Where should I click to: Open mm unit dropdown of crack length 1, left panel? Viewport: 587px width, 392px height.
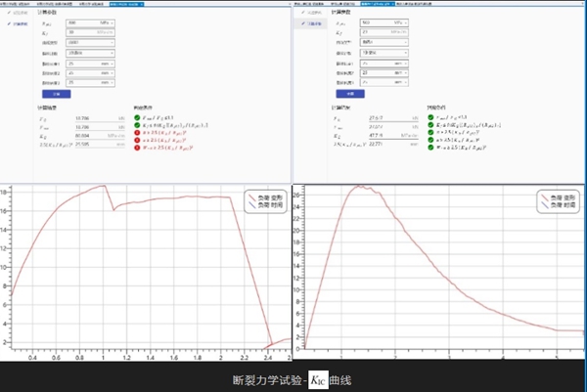click(112, 64)
